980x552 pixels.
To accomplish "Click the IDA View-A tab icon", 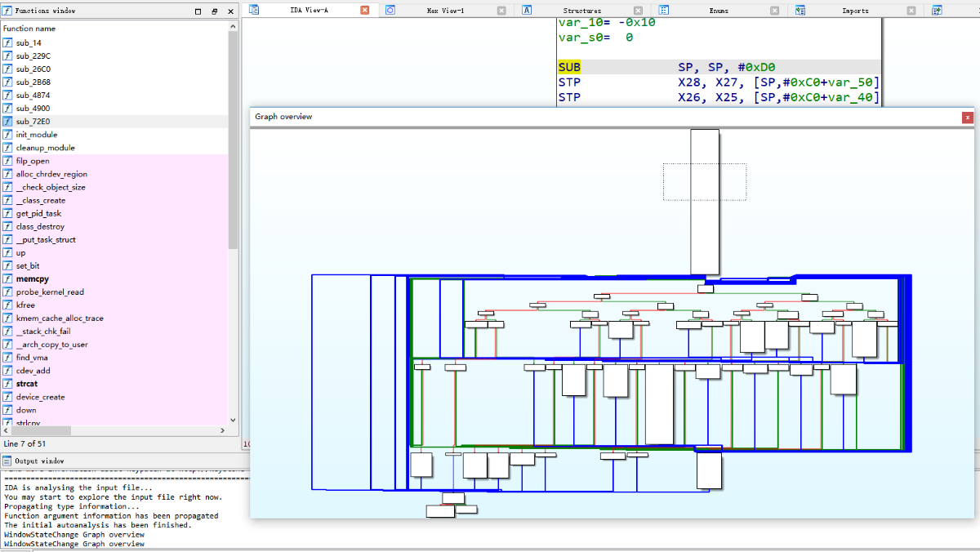I will click(254, 11).
